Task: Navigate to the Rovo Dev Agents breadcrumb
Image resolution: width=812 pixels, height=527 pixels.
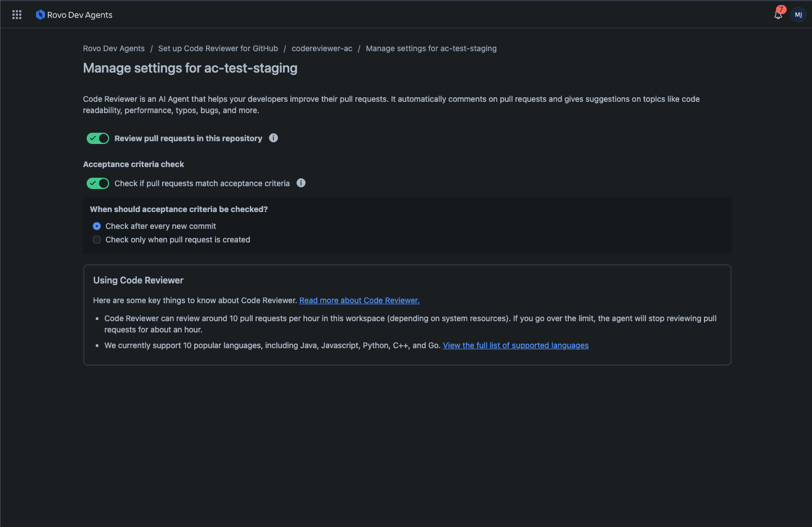Action: click(114, 48)
